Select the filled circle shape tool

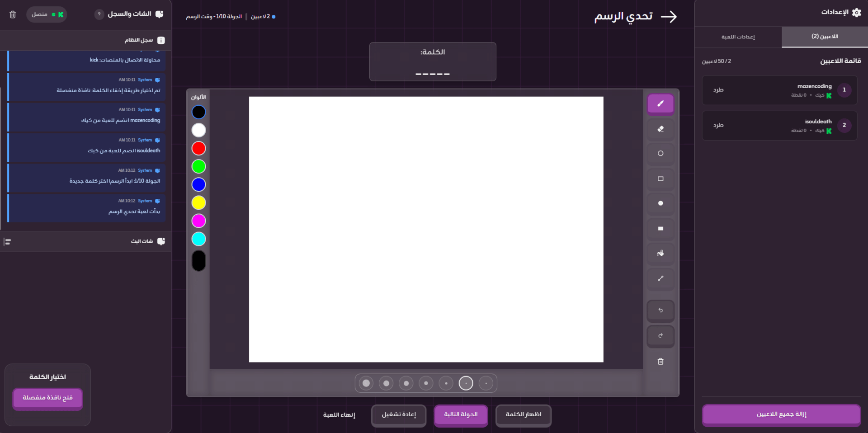click(x=660, y=203)
